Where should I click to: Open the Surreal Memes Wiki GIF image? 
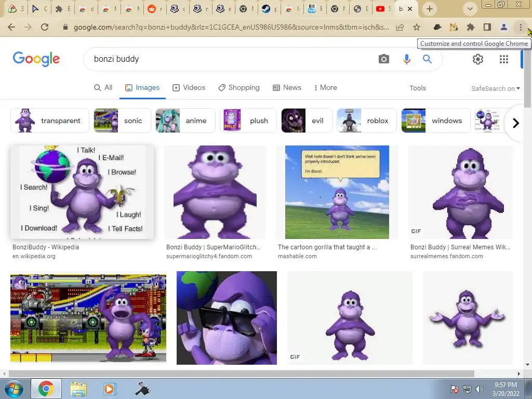tap(461, 192)
